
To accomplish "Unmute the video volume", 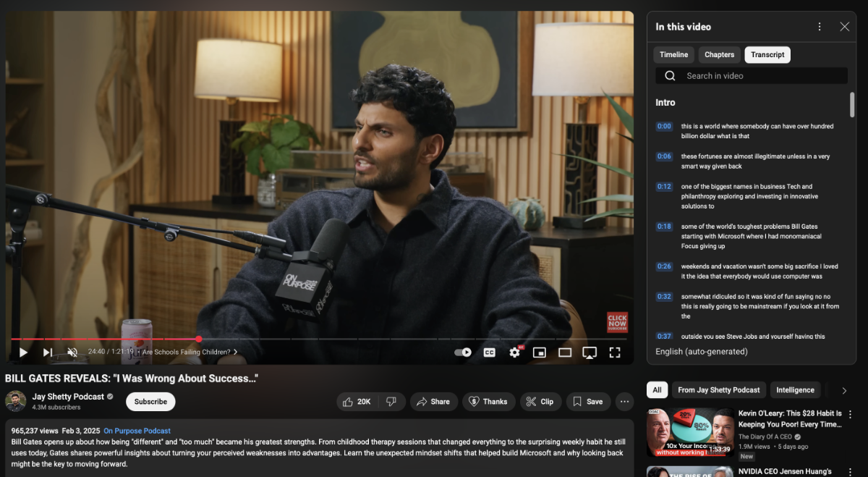I will pyautogui.click(x=72, y=353).
